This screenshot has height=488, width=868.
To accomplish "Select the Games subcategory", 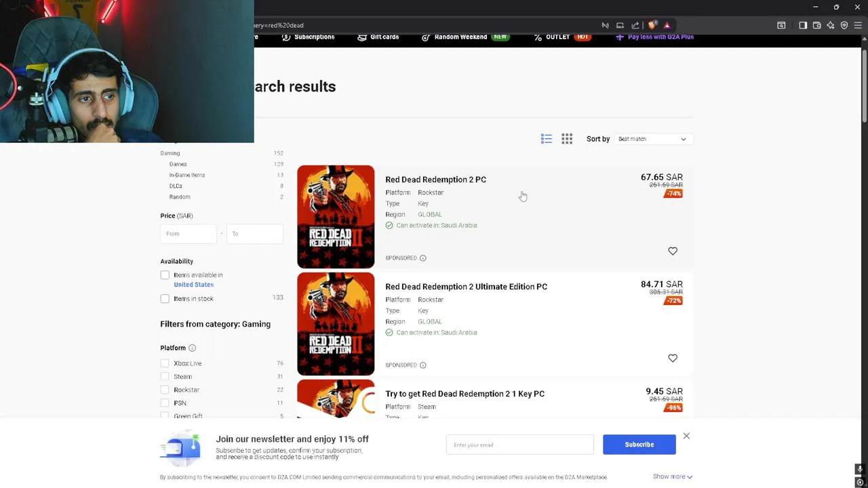I will coord(178,164).
